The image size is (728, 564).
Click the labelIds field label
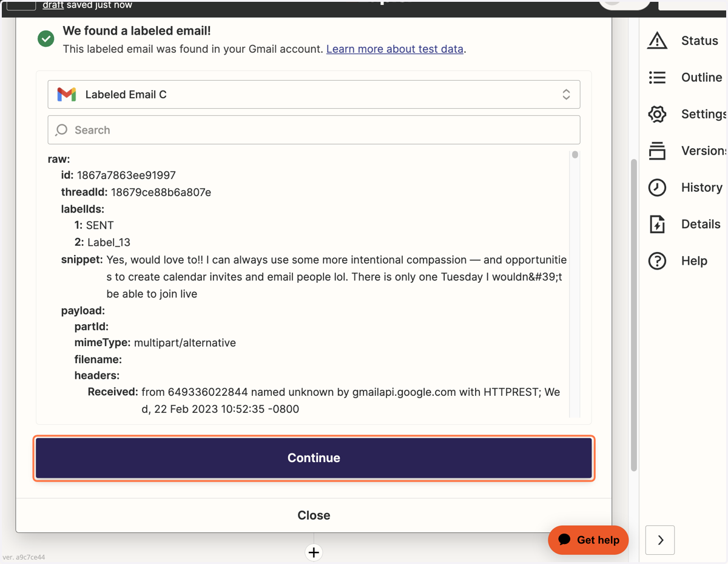[83, 209]
